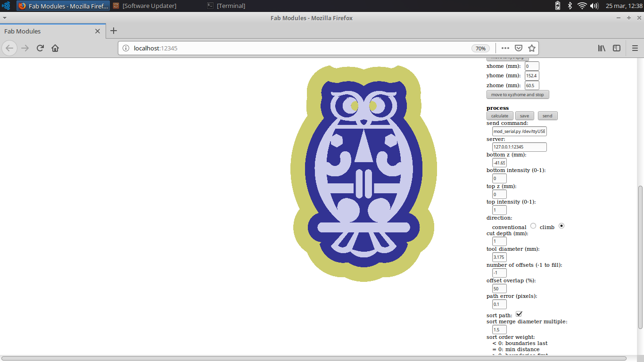The width and height of the screenshot is (644, 362).
Task: Select the Fab Modules browser tab
Action: [x=52, y=31]
